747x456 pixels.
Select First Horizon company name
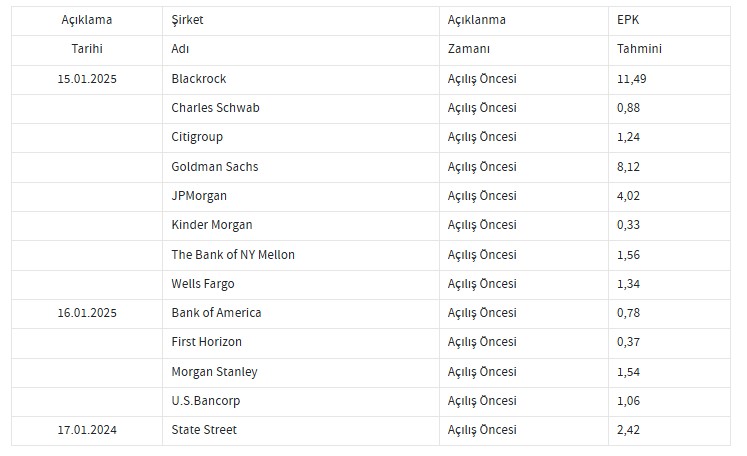[x=207, y=342]
